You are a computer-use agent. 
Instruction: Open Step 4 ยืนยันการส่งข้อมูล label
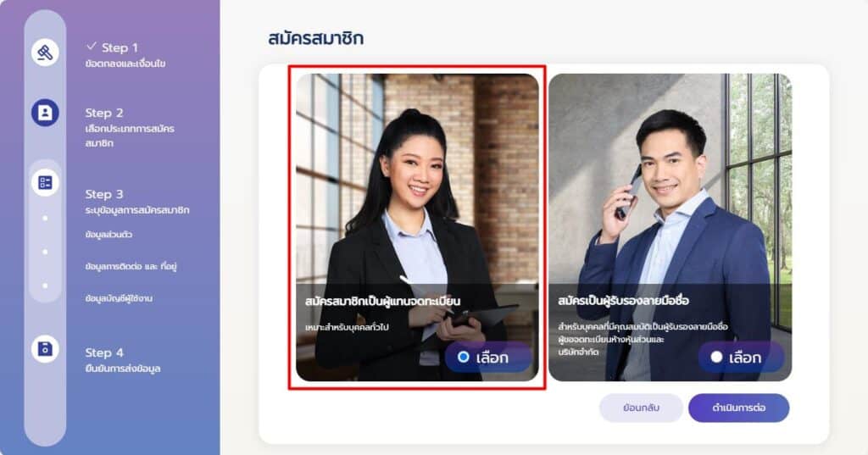(123, 369)
